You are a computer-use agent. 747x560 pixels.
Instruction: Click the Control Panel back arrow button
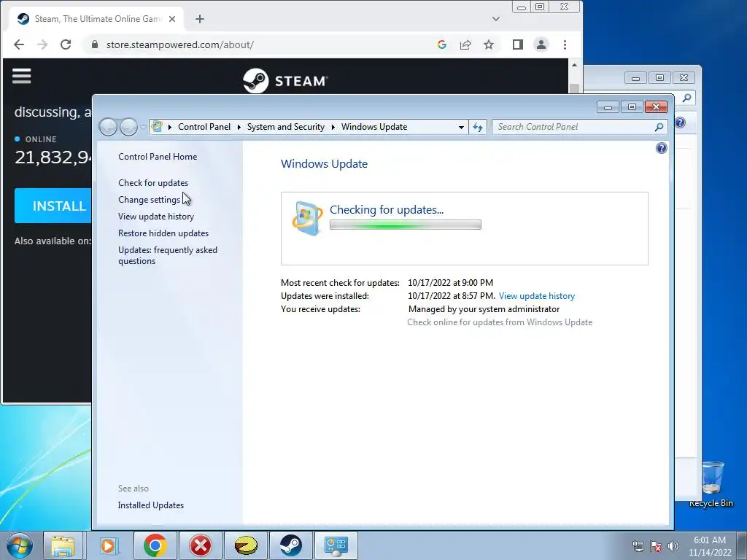[x=109, y=127]
